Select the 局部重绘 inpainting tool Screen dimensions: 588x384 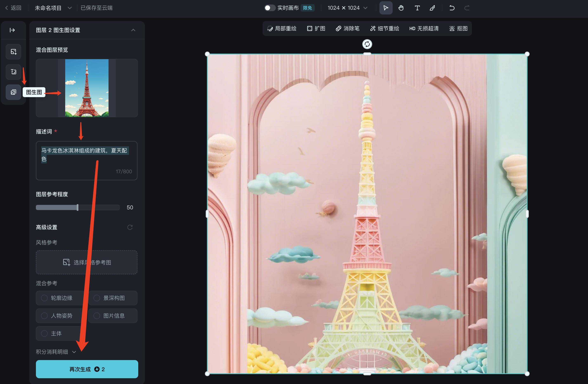[282, 28]
